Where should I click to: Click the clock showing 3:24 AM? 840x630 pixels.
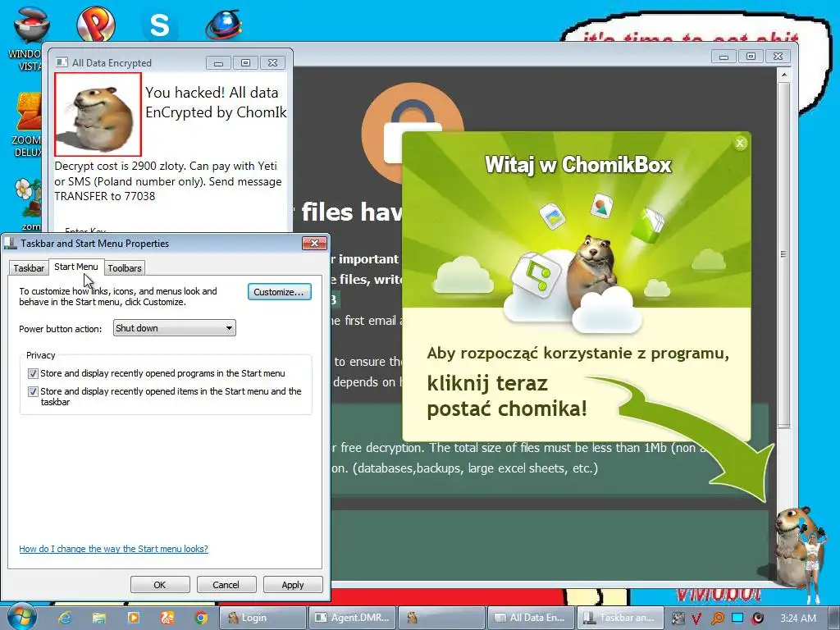point(797,619)
